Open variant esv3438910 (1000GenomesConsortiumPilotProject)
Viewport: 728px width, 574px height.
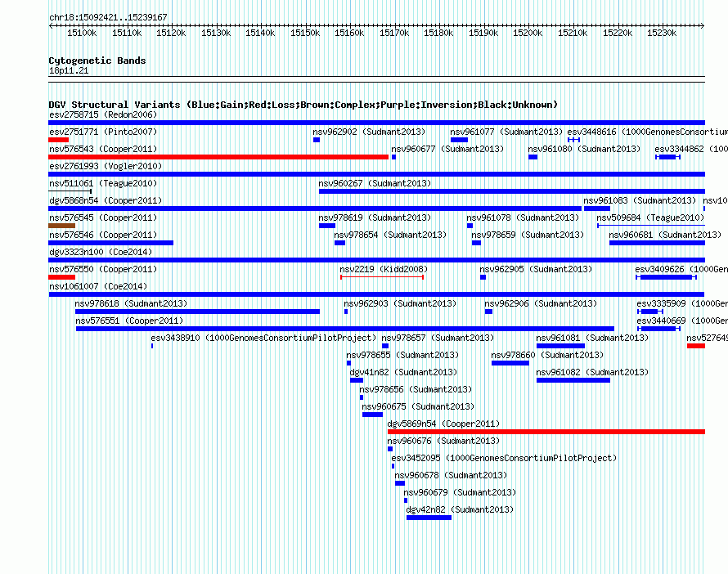point(263,338)
